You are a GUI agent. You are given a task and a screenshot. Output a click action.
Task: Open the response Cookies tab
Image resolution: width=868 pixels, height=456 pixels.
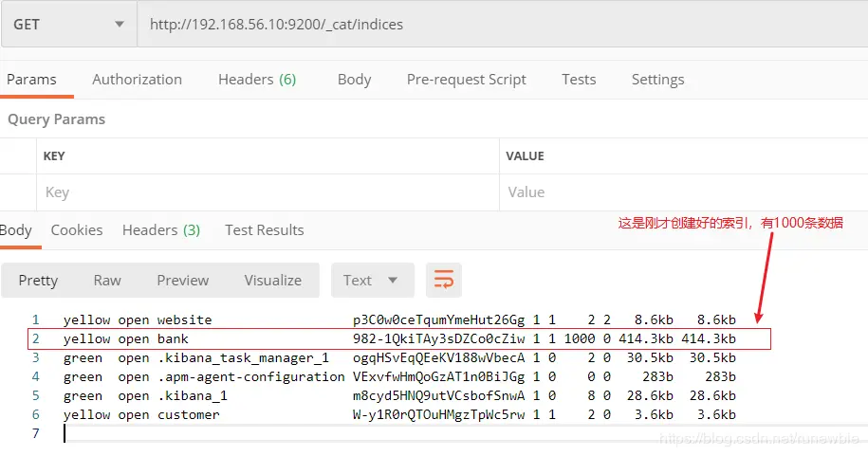click(77, 230)
